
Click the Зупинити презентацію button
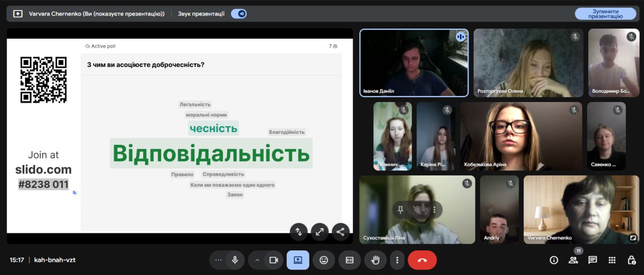(x=605, y=14)
